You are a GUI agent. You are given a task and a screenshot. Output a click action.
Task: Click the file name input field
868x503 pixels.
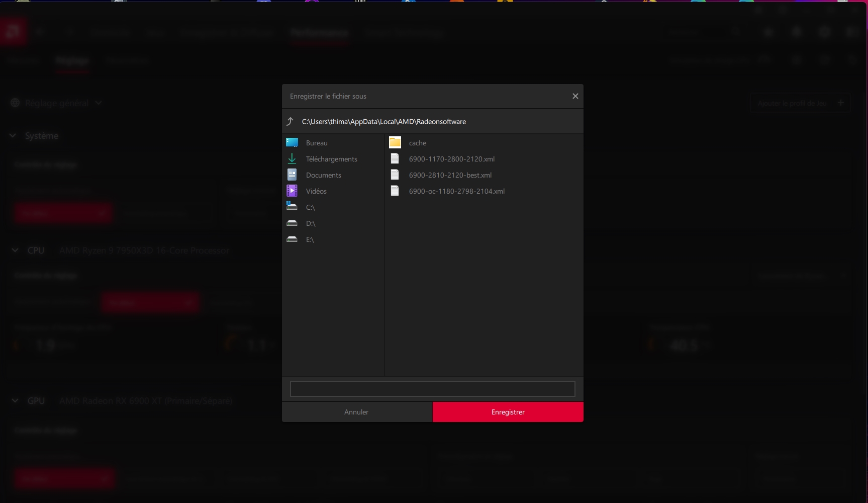click(432, 389)
